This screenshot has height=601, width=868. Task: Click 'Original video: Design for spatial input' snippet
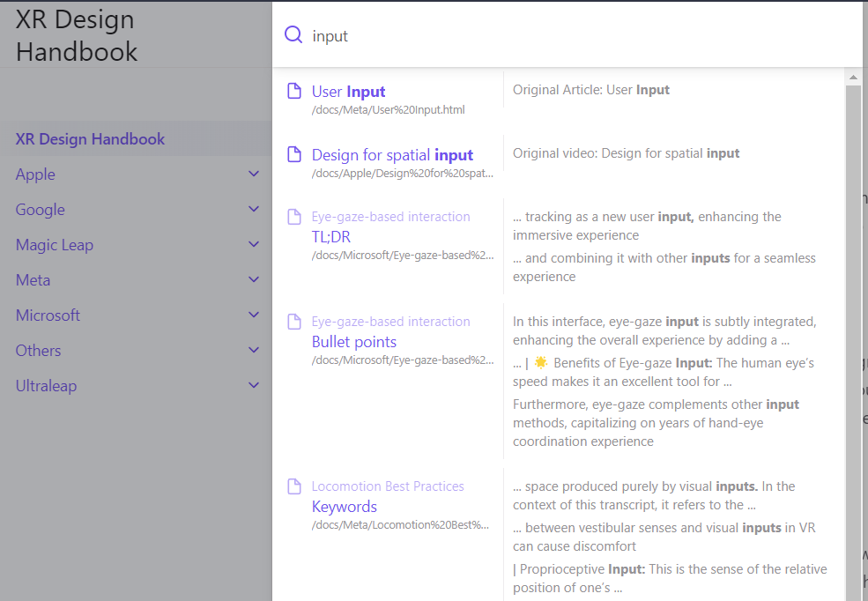click(x=626, y=153)
